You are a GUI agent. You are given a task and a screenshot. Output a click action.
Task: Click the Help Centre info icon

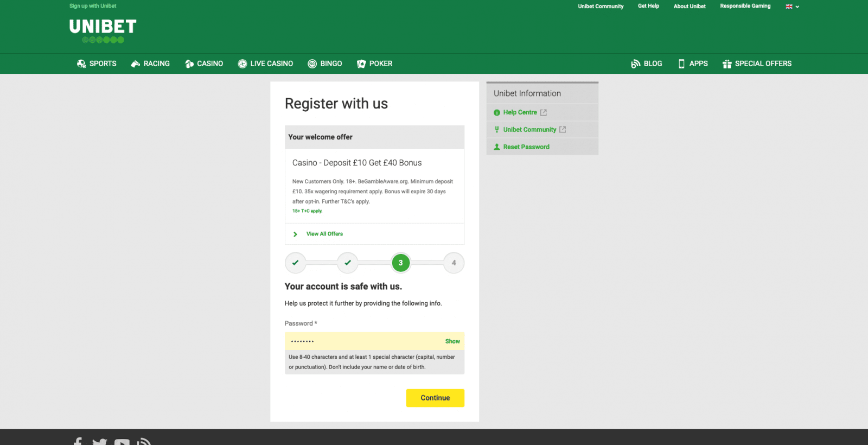(497, 112)
